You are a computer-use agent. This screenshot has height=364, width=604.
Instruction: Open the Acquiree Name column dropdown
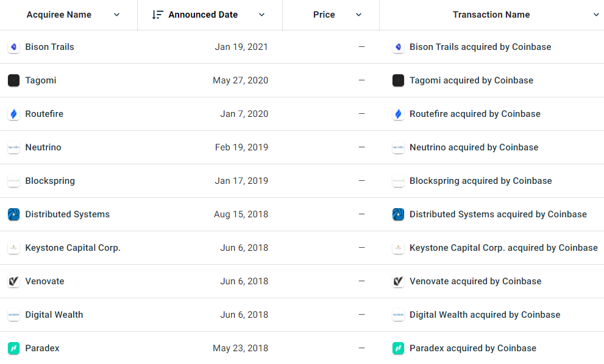click(x=117, y=15)
